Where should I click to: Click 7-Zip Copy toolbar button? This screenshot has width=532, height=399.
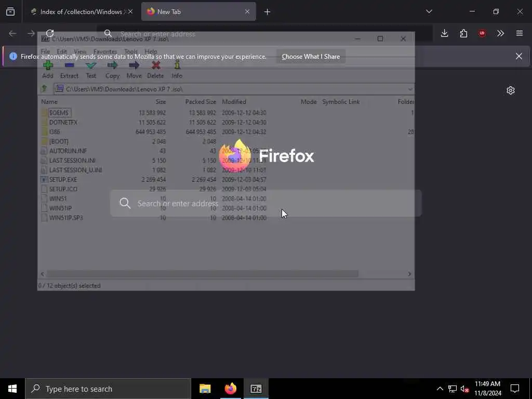[x=112, y=70]
